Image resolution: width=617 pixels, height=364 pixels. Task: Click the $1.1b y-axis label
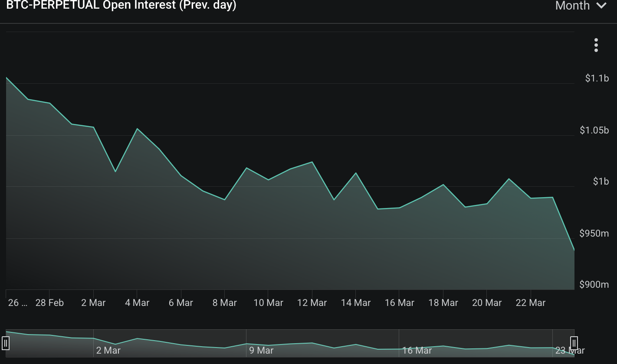pyautogui.click(x=597, y=78)
